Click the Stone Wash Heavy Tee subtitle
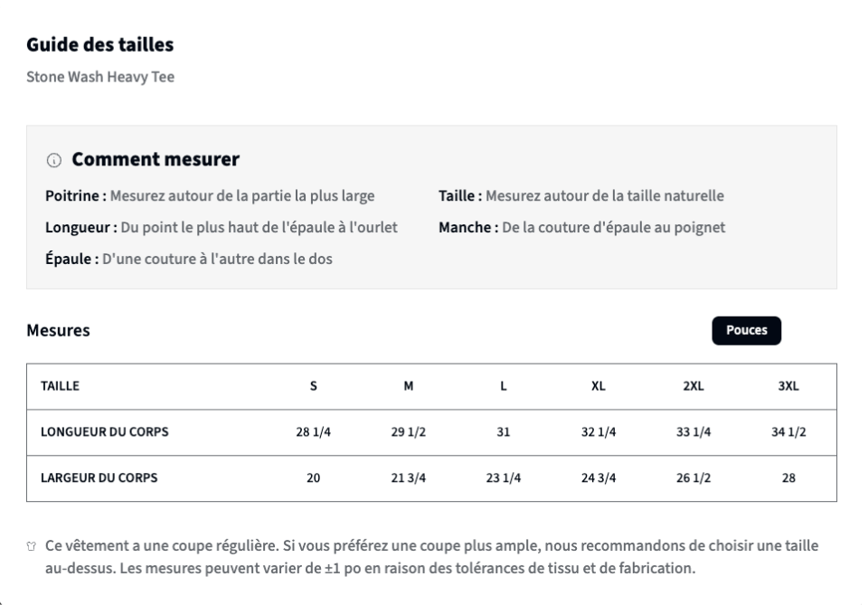 click(x=100, y=77)
